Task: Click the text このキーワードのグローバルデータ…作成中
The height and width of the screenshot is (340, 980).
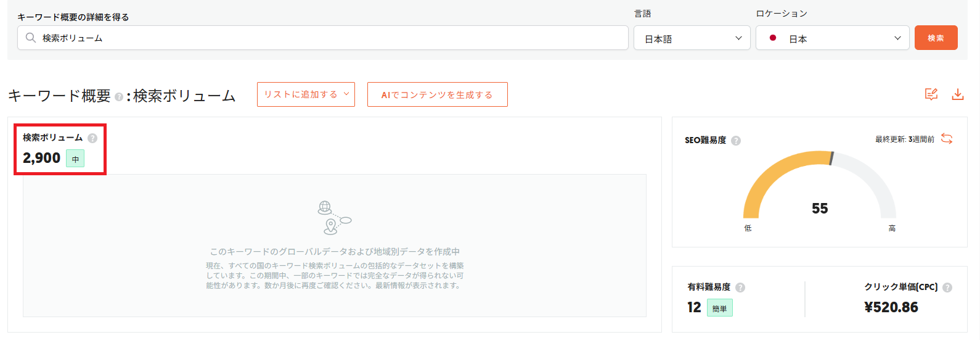Action: tap(335, 252)
